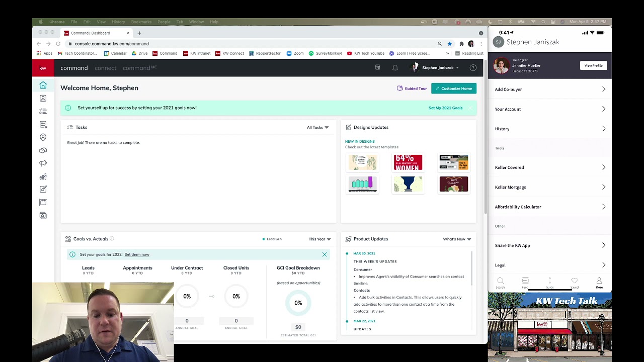The width and height of the screenshot is (644, 362).
Task: Toggle the Lead Gen legend item
Action: pos(272,239)
